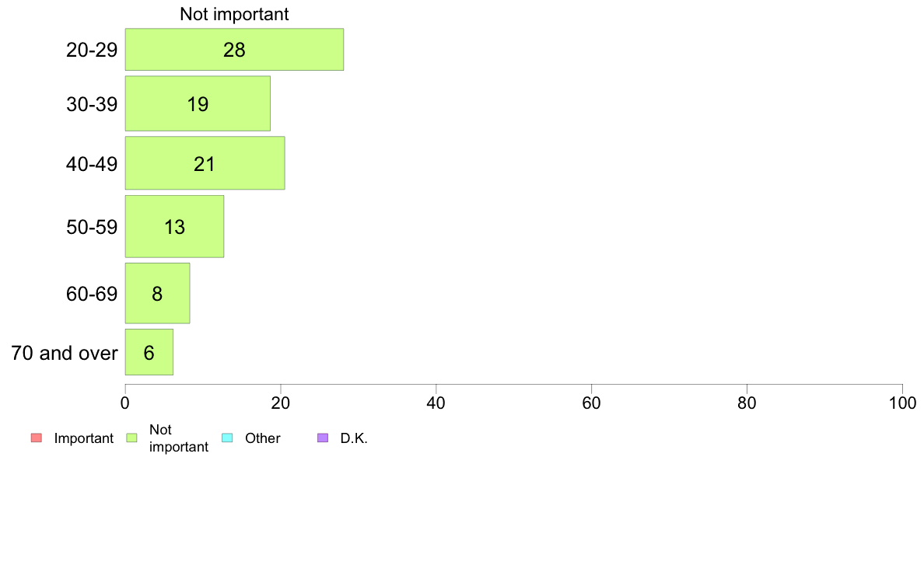Click the 100 tick on the x-axis
The height and width of the screenshot is (572, 924).
pyautogui.click(x=902, y=403)
